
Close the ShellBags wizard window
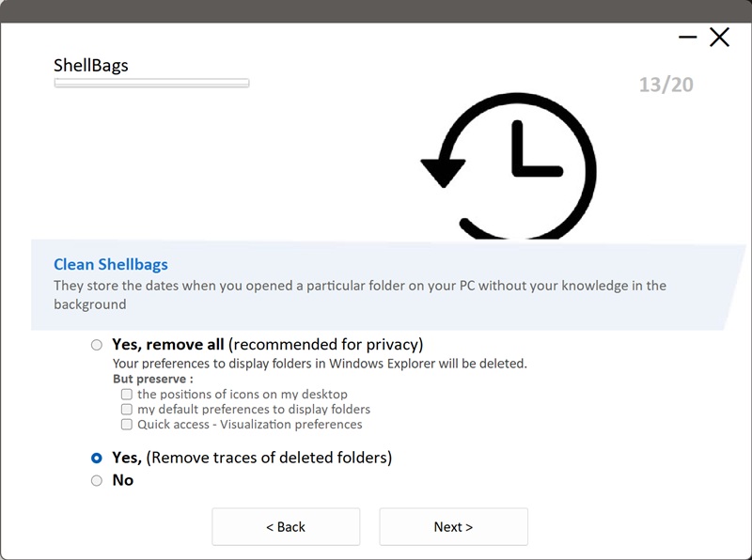tap(719, 37)
